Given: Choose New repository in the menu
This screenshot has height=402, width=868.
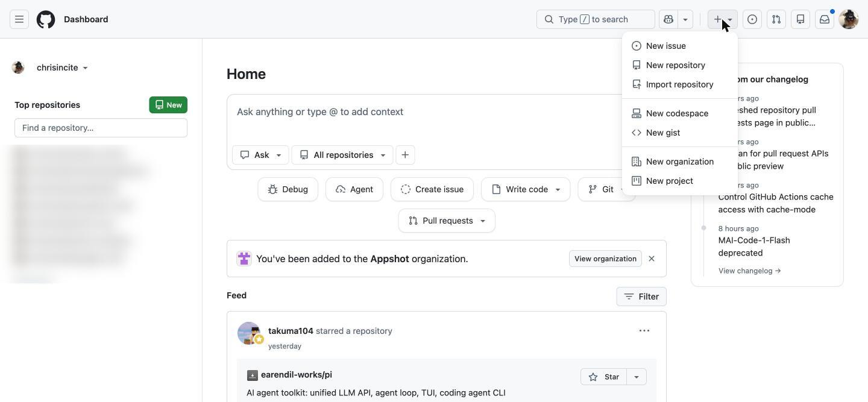Looking at the screenshot, I should (x=680, y=65).
